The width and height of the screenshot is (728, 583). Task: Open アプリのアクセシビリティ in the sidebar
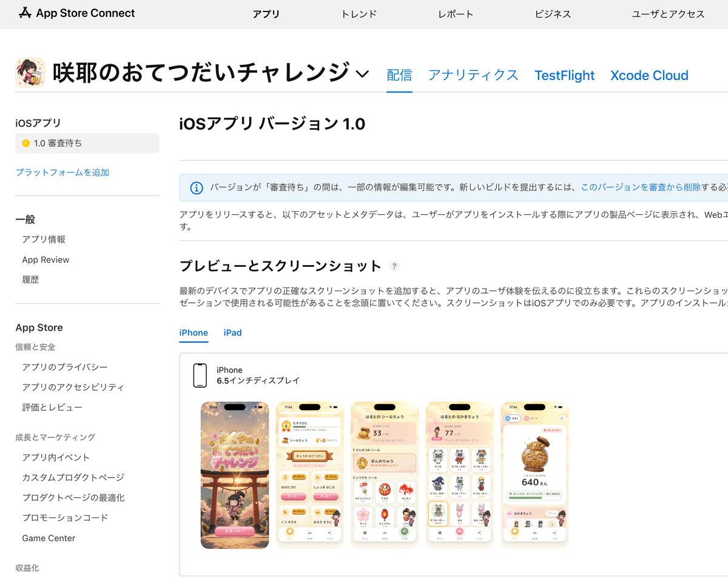73,387
